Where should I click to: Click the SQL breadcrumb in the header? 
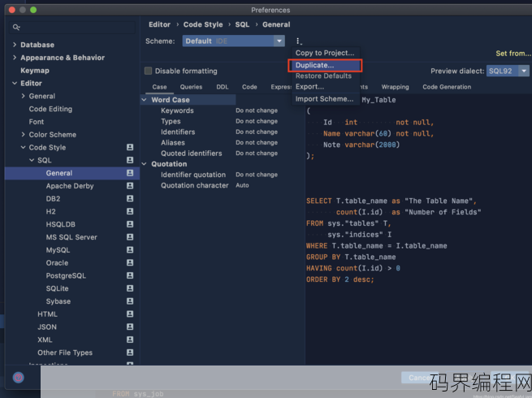pyautogui.click(x=242, y=24)
